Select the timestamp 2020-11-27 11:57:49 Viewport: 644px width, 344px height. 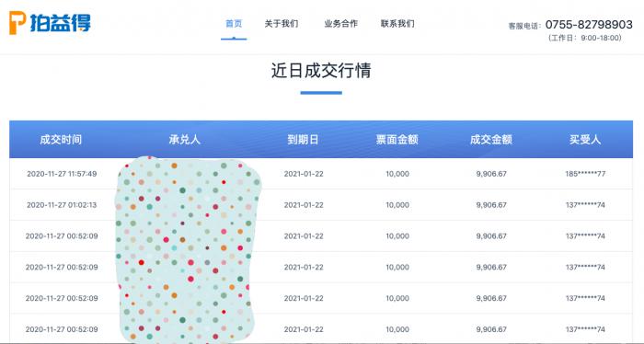[x=62, y=174]
